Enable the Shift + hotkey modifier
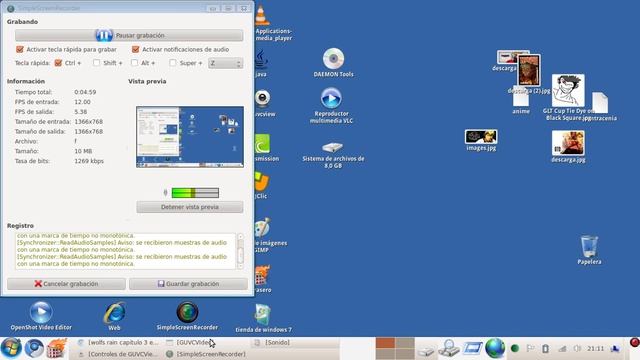The width and height of the screenshot is (640, 360). [x=96, y=63]
